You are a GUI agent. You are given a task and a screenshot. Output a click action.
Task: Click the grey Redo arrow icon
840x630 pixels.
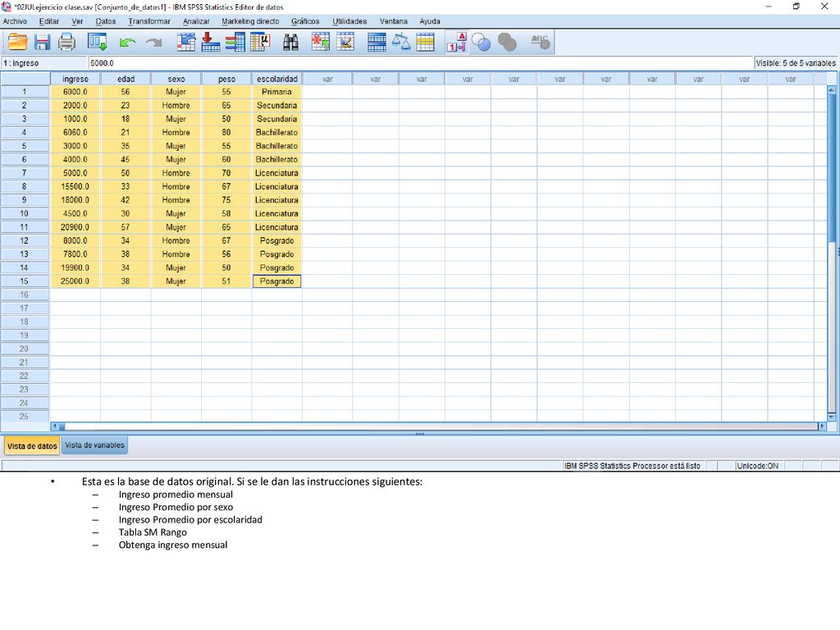(x=154, y=43)
